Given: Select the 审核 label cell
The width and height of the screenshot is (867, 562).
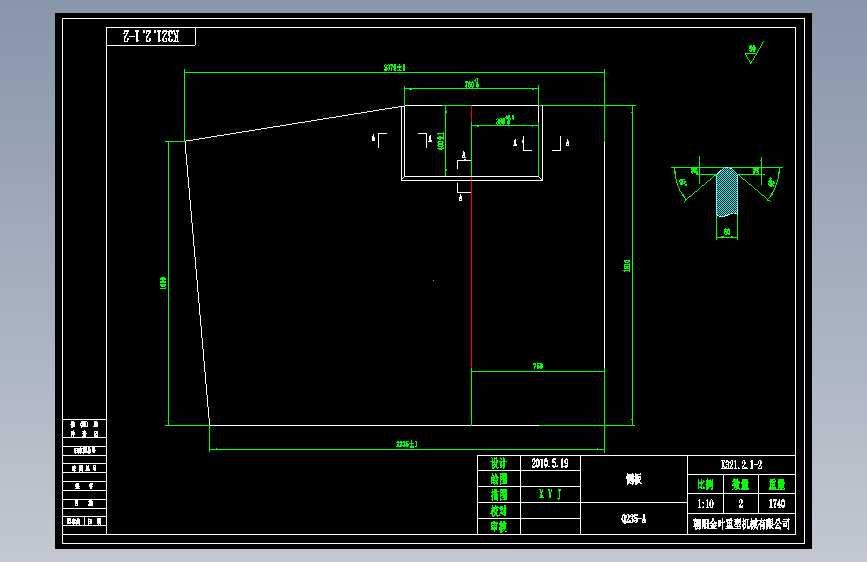Looking at the screenshot, I should [499, 526].
